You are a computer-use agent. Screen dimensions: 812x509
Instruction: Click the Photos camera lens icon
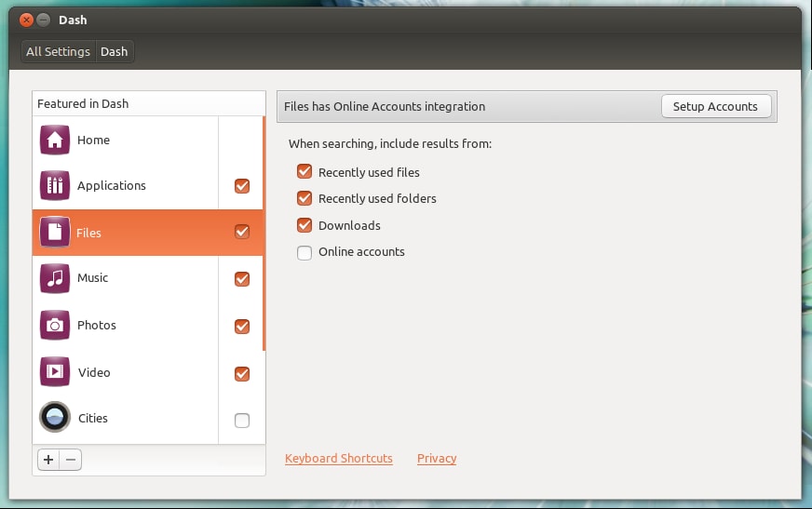(x=54, y=325)
